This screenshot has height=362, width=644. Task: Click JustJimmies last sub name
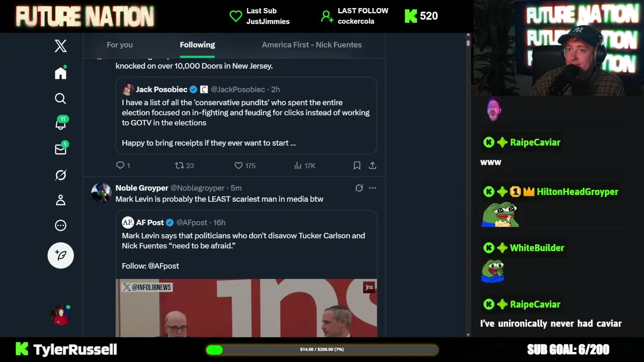268,22
